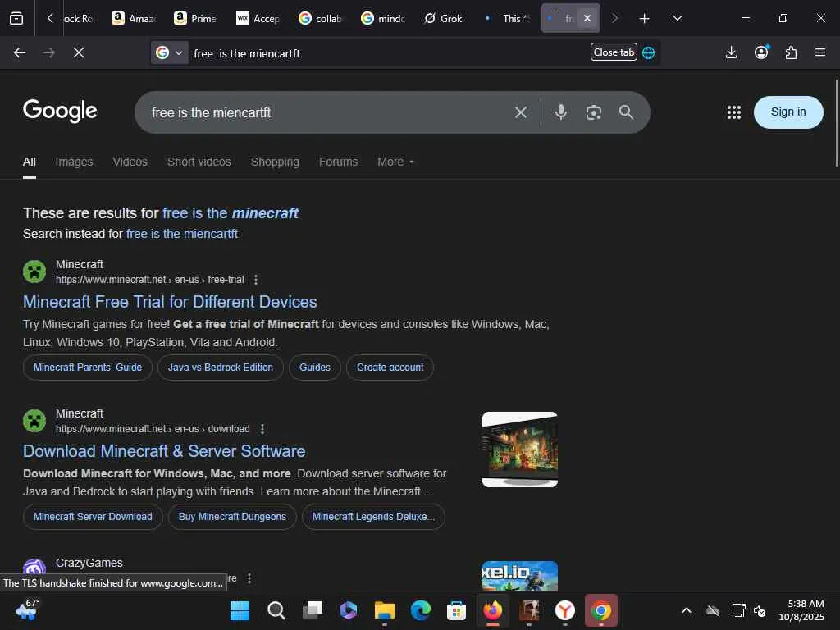Open search engine selector dropdown in address bar
Screen dimensions: 840x630
(169, 52)
